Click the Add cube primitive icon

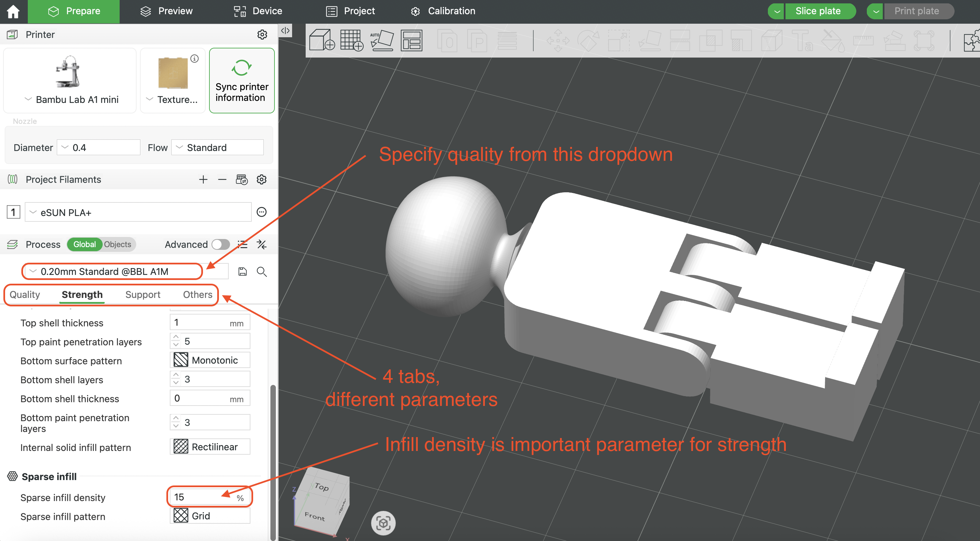click(322, 40)
